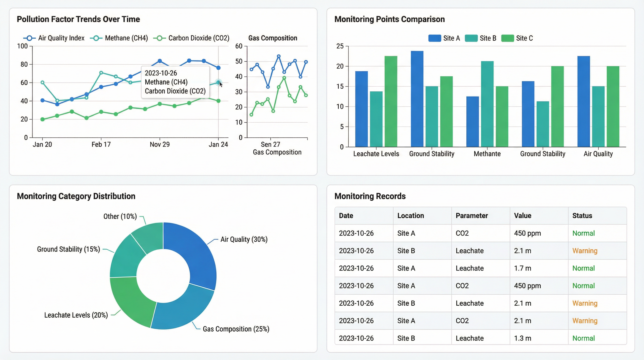Click the Value column header

pyautogui.click(x=523, y=216)
